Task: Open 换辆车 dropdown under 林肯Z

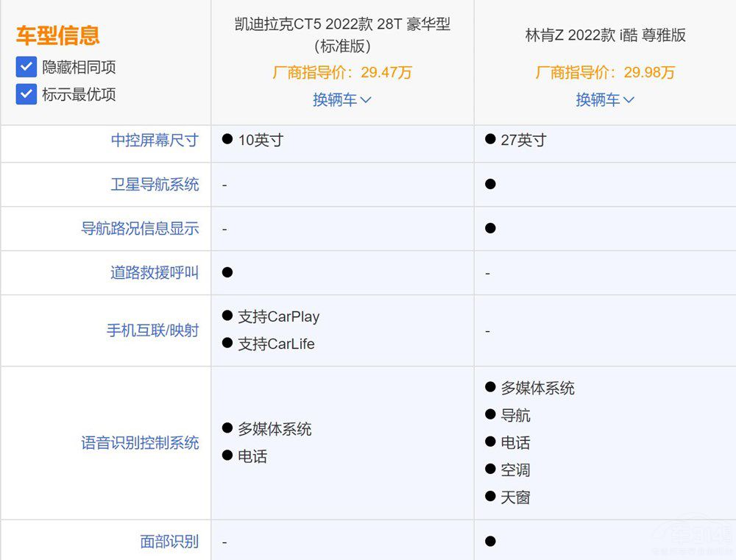Action: point(605,100)
